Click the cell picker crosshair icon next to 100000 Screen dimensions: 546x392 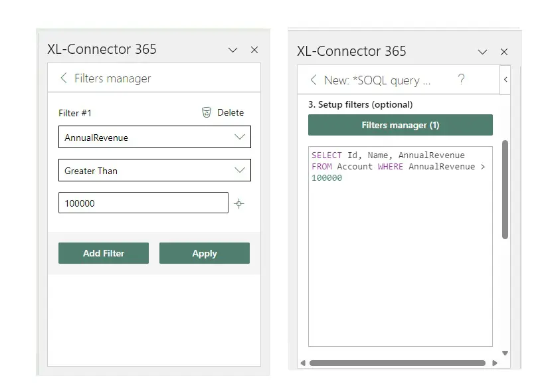[x=239, y=204]
